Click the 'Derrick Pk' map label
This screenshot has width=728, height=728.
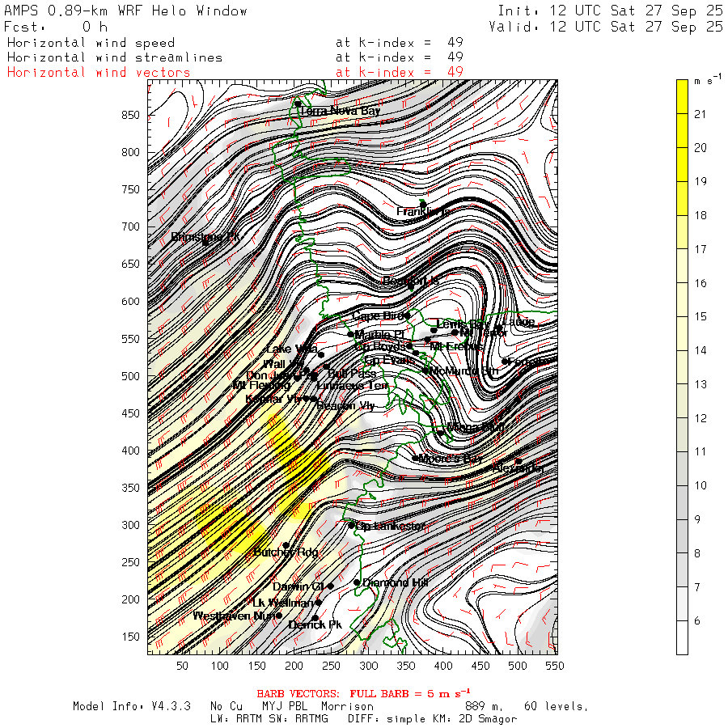315,625
